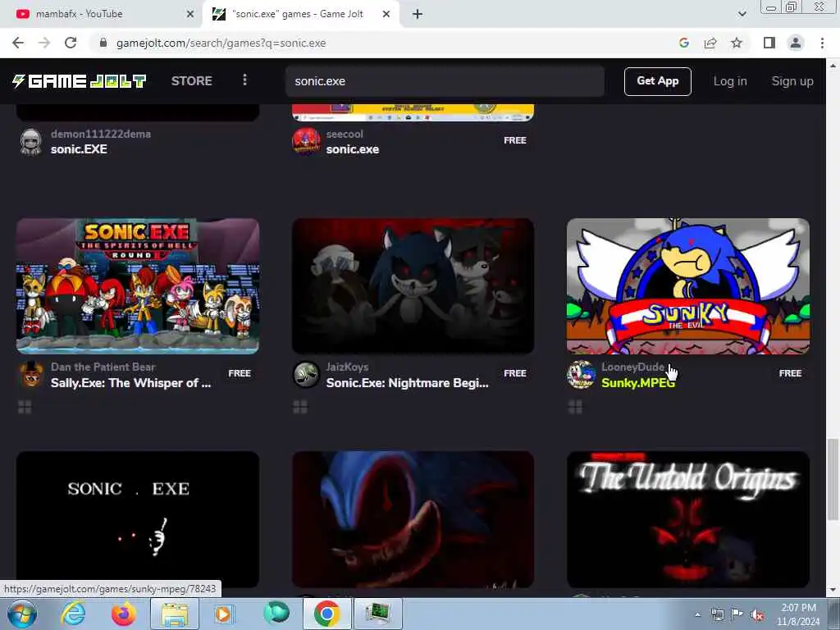Image resolution: width=840 pixels, height=630 pixels.
Task: Bookmark this page with star icon
Action: point(737,43)
